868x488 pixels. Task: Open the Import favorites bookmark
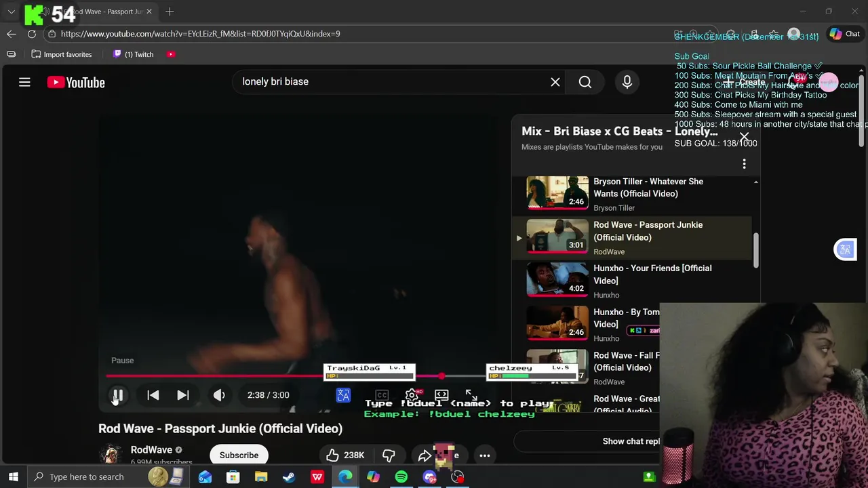click(x=62, y=54)
